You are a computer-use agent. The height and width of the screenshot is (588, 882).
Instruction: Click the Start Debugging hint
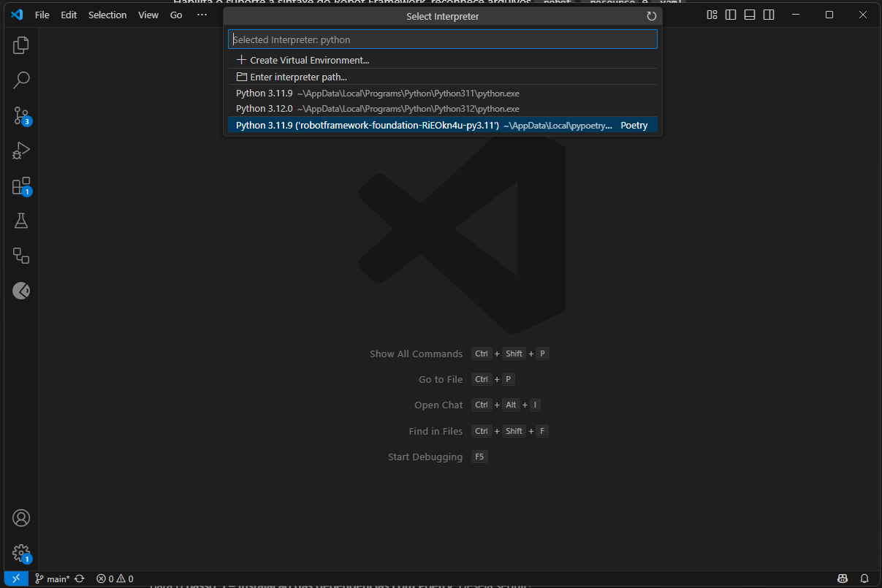pyautogui.click(x=425, y=457)
